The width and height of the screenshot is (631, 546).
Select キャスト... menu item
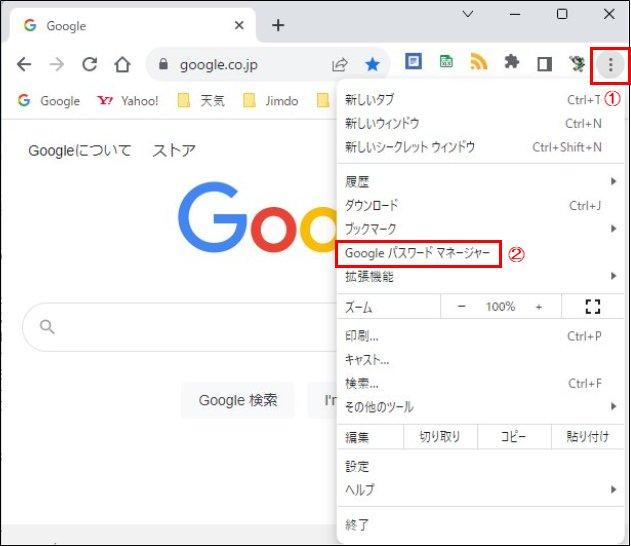(x=480, y=359)
